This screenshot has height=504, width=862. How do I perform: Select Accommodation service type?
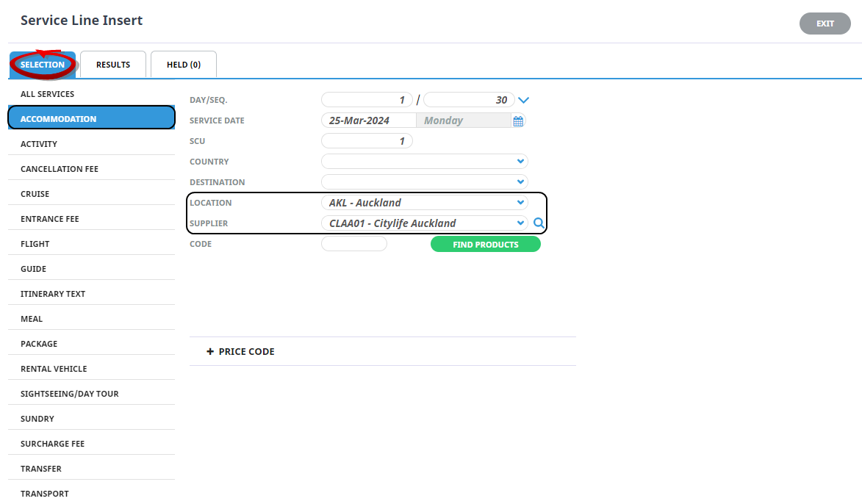91,118
